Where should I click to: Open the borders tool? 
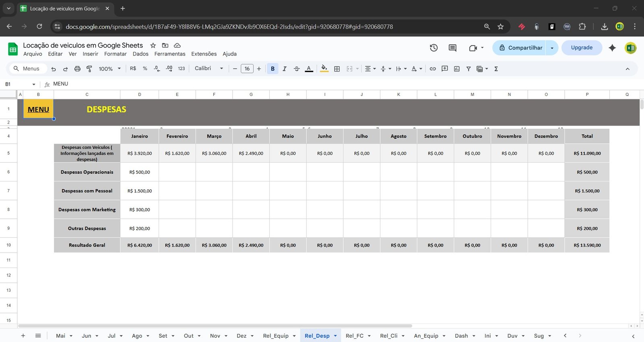337,69
